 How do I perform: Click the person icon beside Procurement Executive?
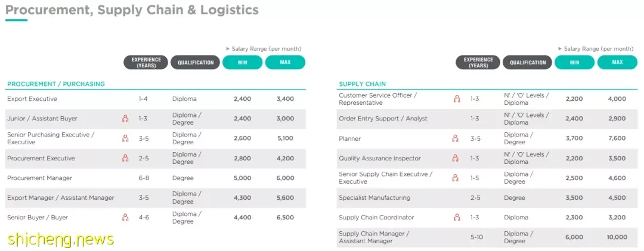[x=125, y=158]
